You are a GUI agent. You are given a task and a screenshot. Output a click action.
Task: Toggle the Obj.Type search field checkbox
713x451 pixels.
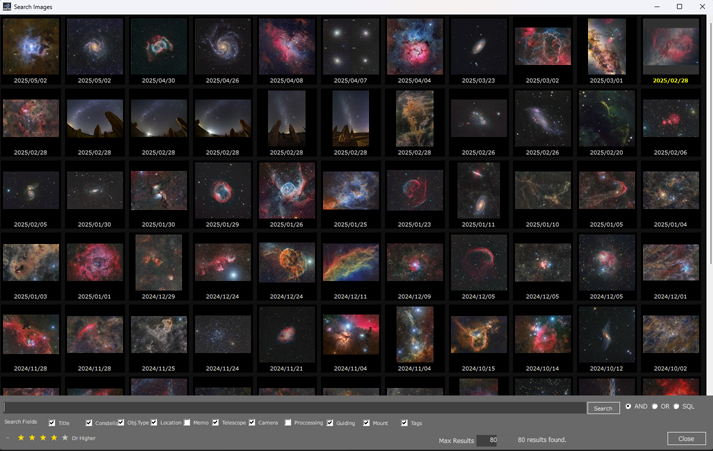(x=121, y=422)
